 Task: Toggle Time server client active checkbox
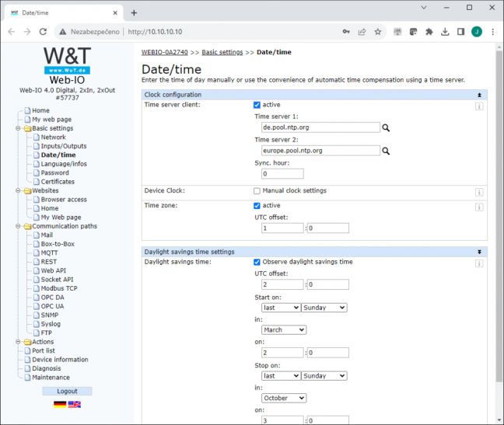pos(257,105)
